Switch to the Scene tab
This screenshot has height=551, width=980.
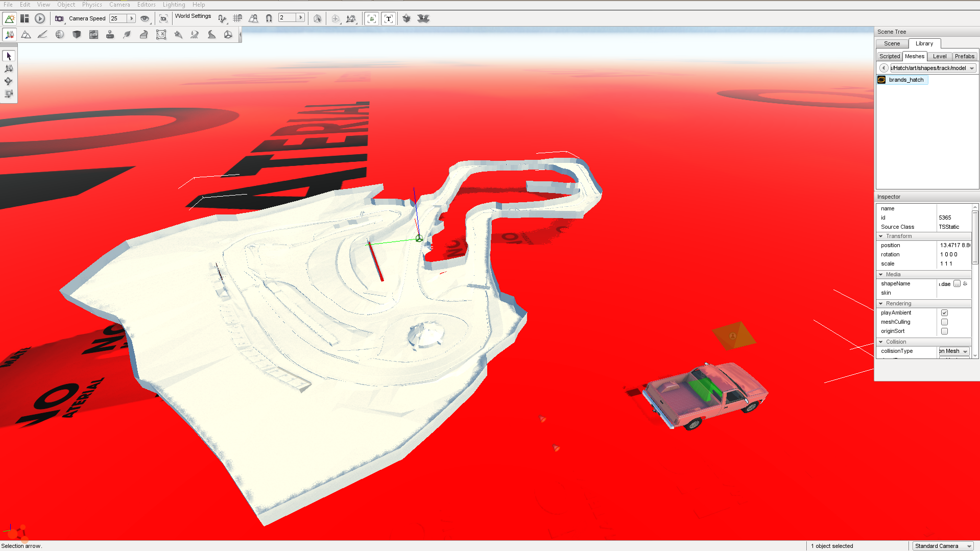[892, 43]
